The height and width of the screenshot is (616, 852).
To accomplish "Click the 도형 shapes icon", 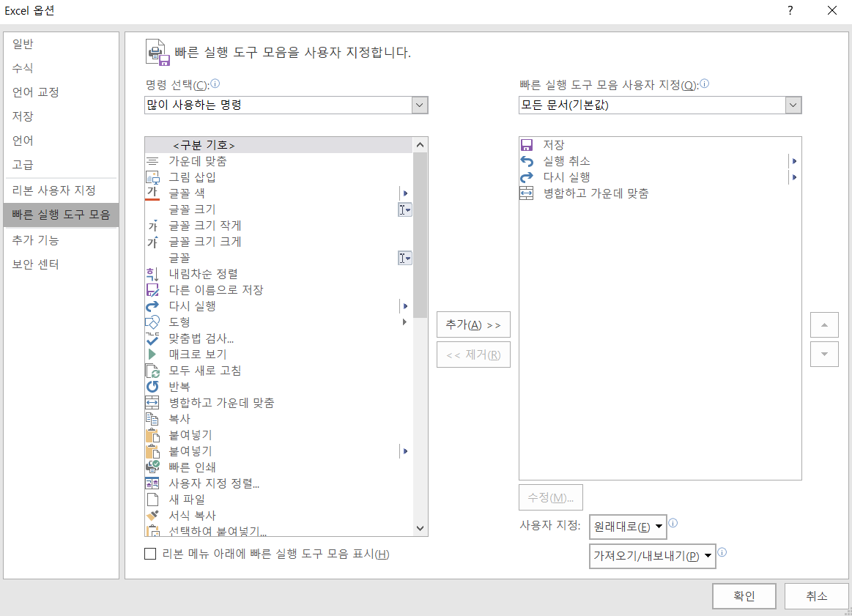I will pyautogui.click(x=152, y=322).
